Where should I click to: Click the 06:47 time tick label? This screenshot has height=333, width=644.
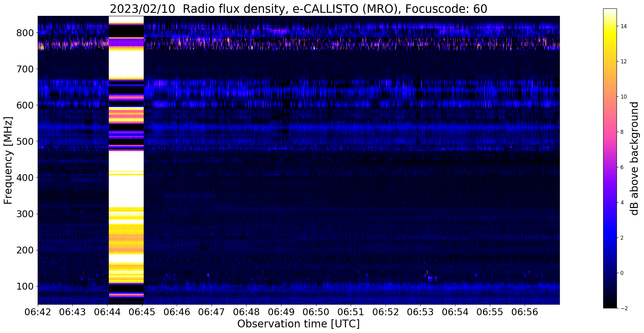(212, 312)
